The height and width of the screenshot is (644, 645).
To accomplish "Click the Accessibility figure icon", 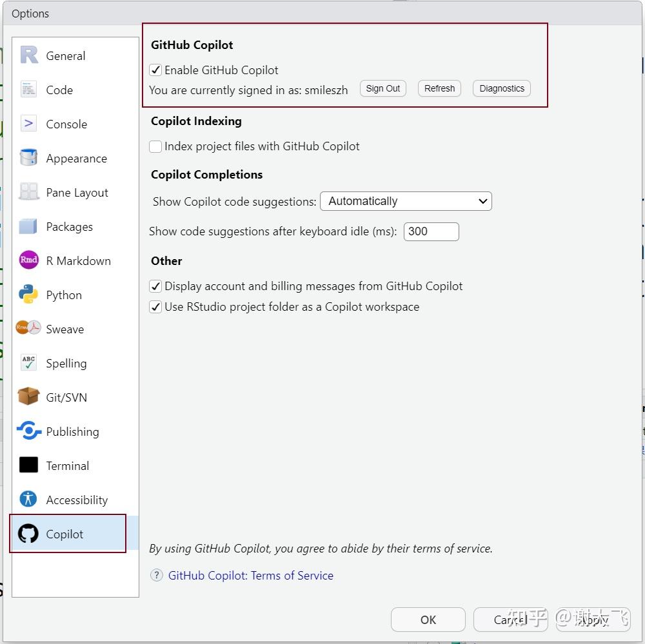I will [x=29, y=500].
